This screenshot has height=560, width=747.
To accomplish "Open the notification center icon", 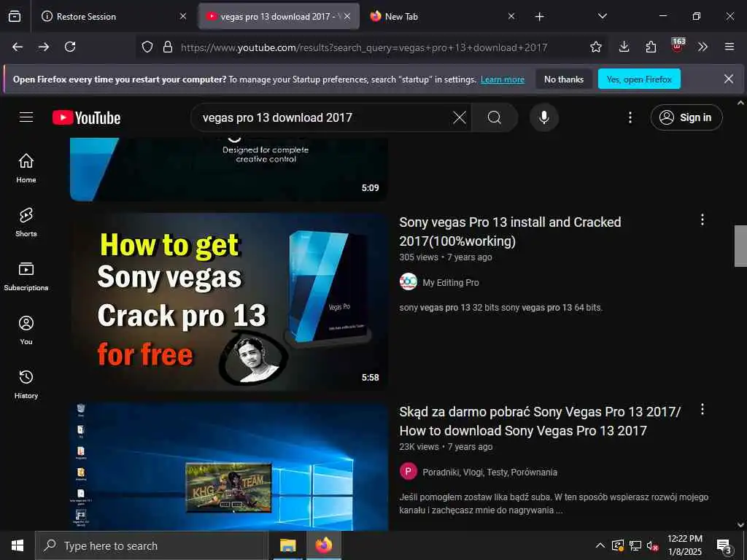I will point(724,545).
